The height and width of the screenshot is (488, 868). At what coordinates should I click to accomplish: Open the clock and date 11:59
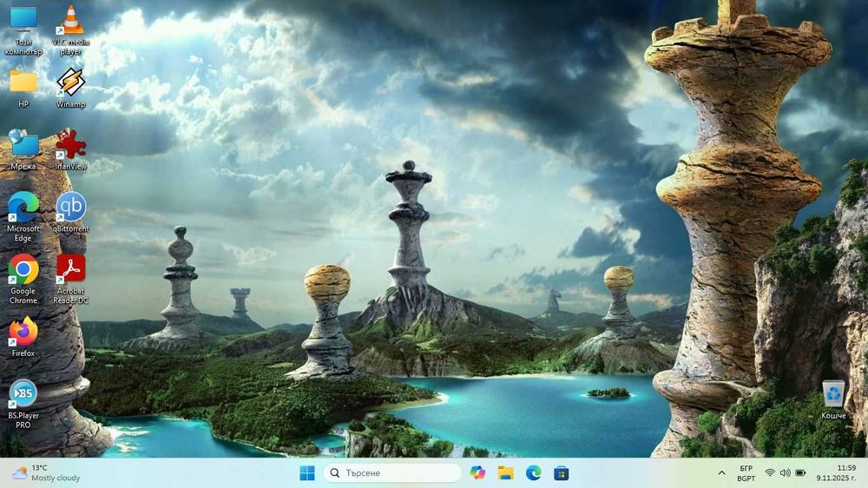[836, 473]
